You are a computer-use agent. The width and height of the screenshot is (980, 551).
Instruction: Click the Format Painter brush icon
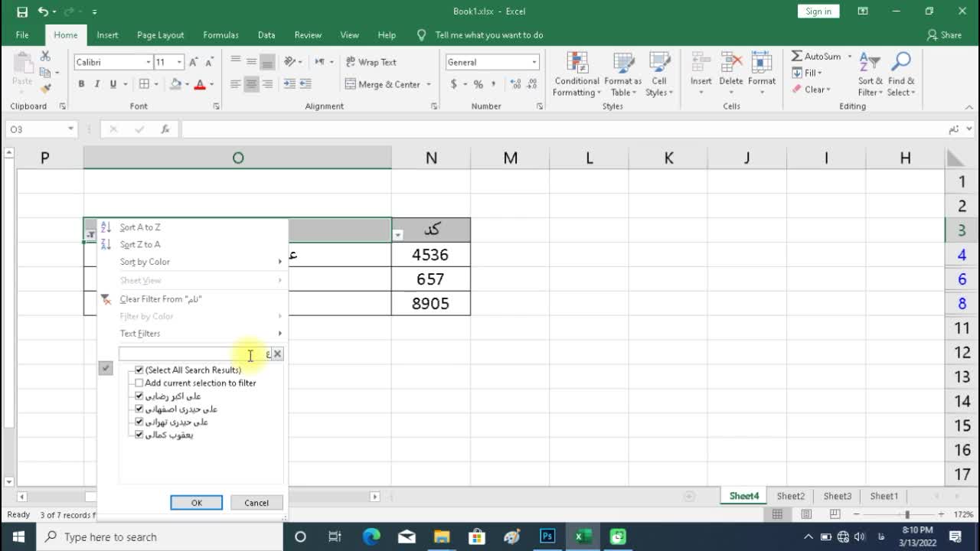[46, 89]
